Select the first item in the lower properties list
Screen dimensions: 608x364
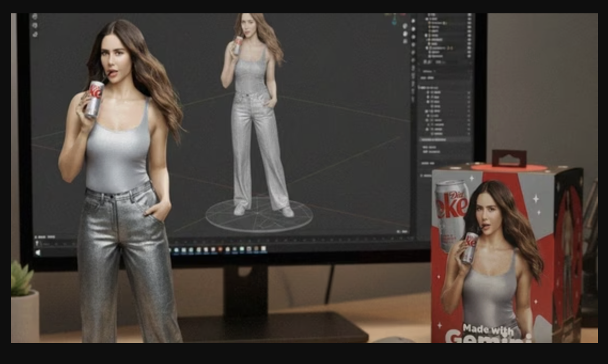(437, 92)
